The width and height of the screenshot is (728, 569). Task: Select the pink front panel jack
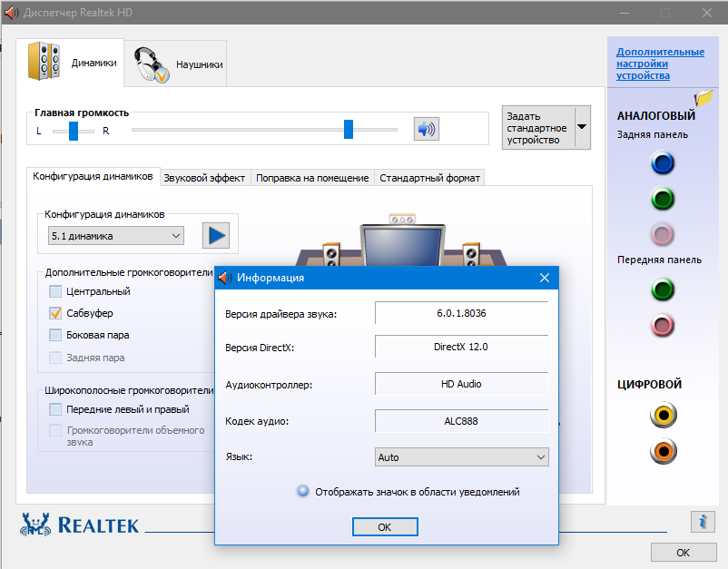[x=663, y=326]
